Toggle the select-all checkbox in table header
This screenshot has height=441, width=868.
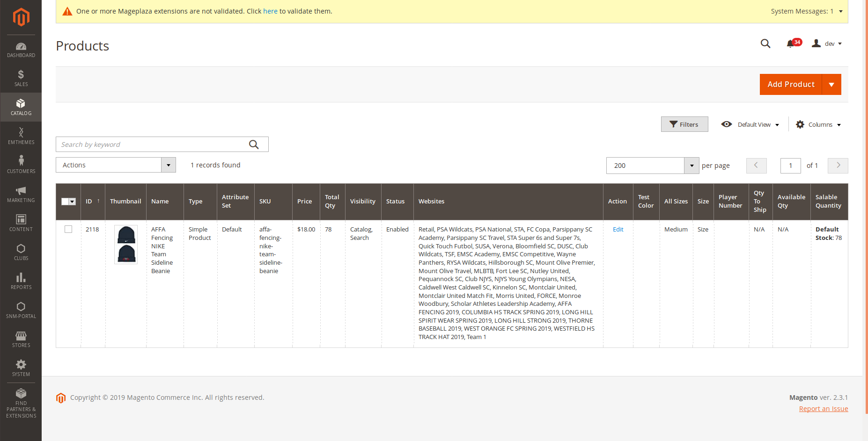(x=65, y=202)
